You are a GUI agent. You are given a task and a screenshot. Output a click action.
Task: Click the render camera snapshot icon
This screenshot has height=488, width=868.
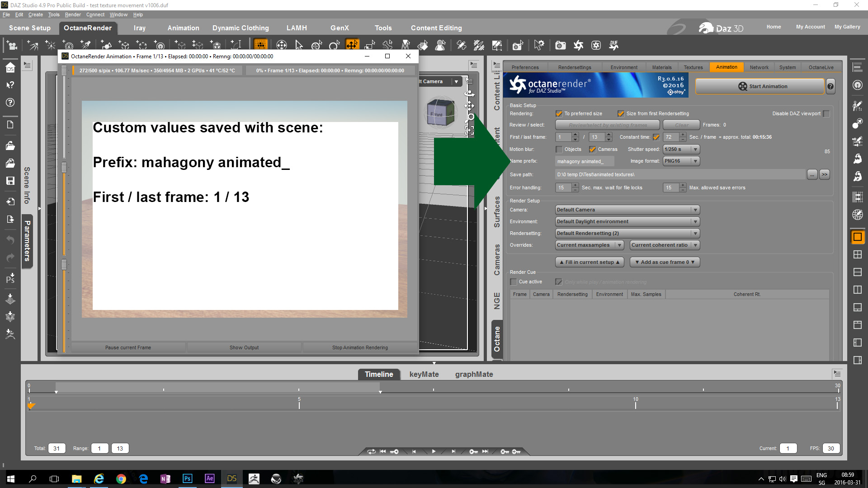click(x=560, y=45)
